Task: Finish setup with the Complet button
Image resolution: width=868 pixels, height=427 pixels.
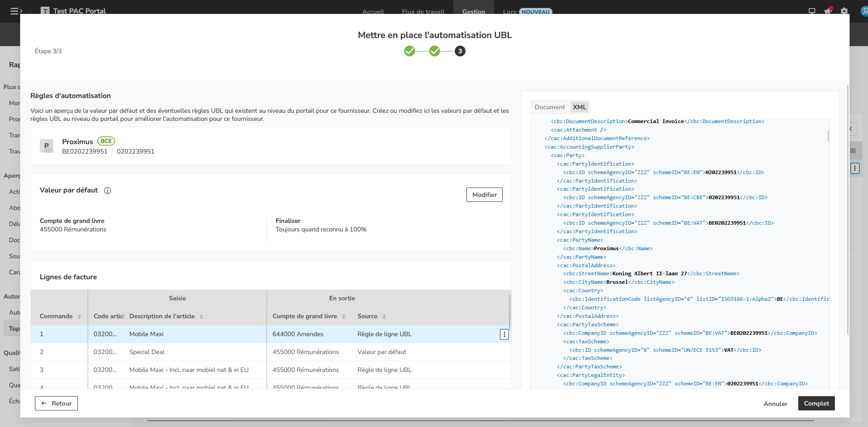Action: click(816, 403)
